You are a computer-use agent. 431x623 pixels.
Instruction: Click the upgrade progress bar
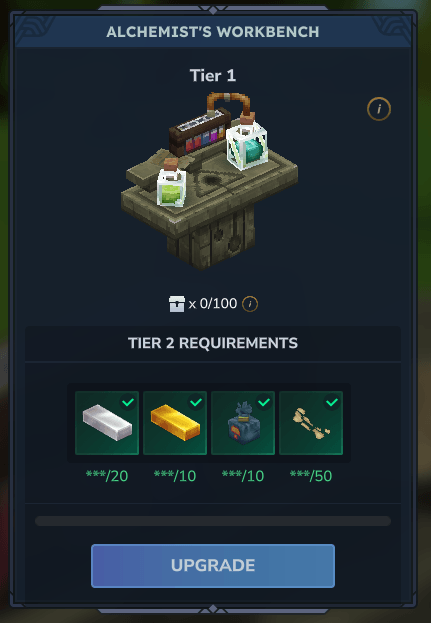coord(213,521)
